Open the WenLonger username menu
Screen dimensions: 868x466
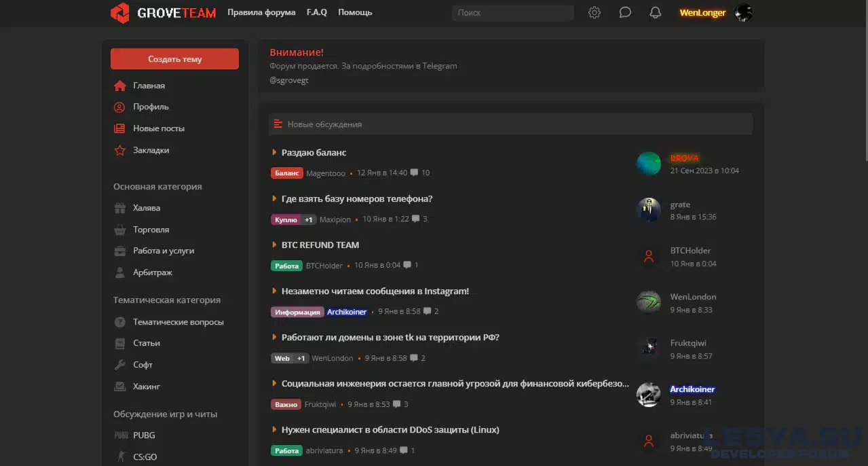tap(702, 13)
